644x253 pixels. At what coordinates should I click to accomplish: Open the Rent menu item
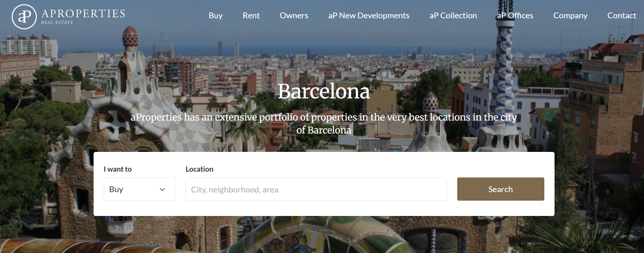click(x=251, y=16)
